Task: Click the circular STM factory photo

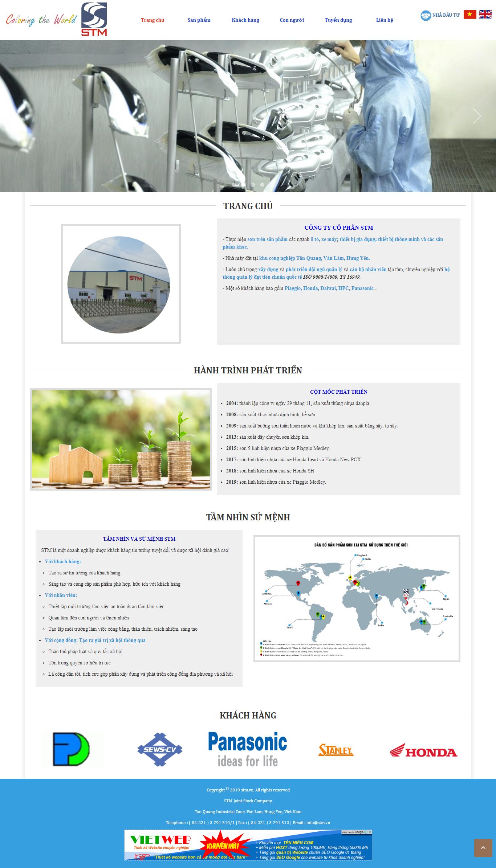Action: [x=119, y=284]
